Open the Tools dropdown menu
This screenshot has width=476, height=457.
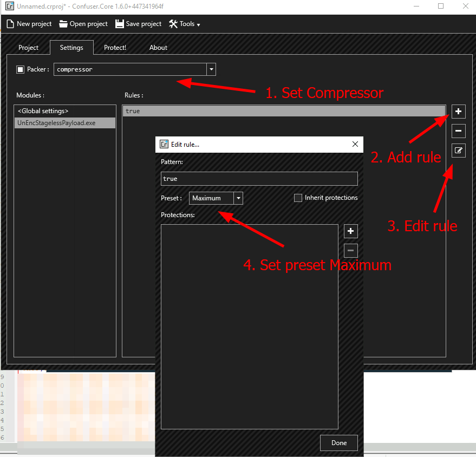185,24
